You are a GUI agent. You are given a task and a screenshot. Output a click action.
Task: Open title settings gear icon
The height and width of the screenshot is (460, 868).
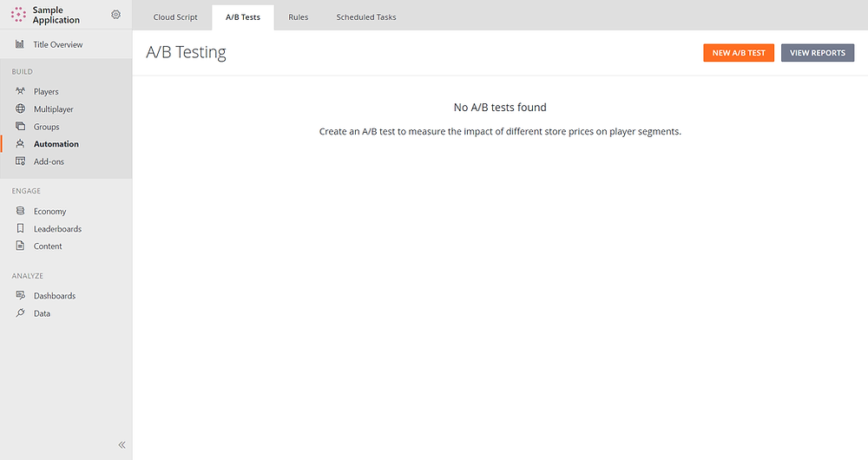115,15
